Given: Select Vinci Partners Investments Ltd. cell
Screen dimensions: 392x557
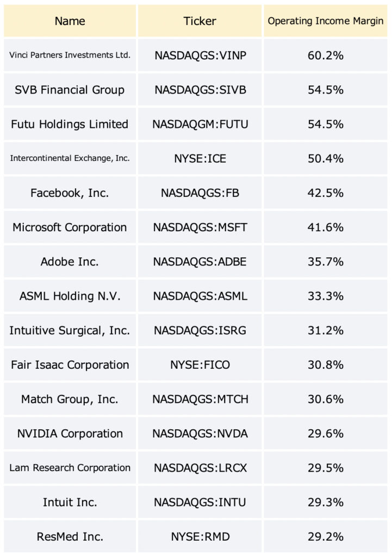Looking at the screenshot, I should (x=70, y=55).
